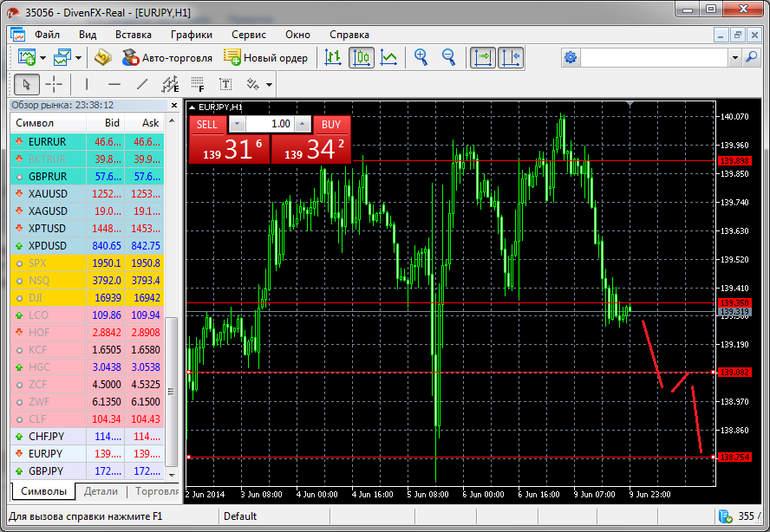Draw a vertical line tool
770x532 pixels.
[87, 84]
